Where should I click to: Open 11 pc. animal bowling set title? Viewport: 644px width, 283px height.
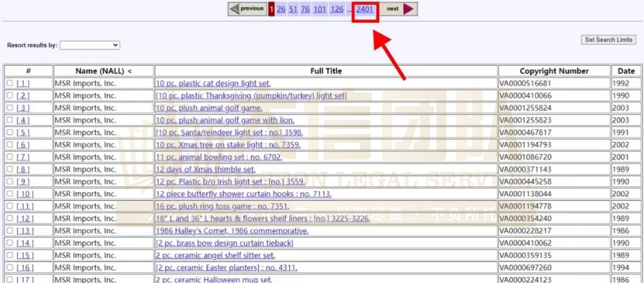[x=219, y=157]
